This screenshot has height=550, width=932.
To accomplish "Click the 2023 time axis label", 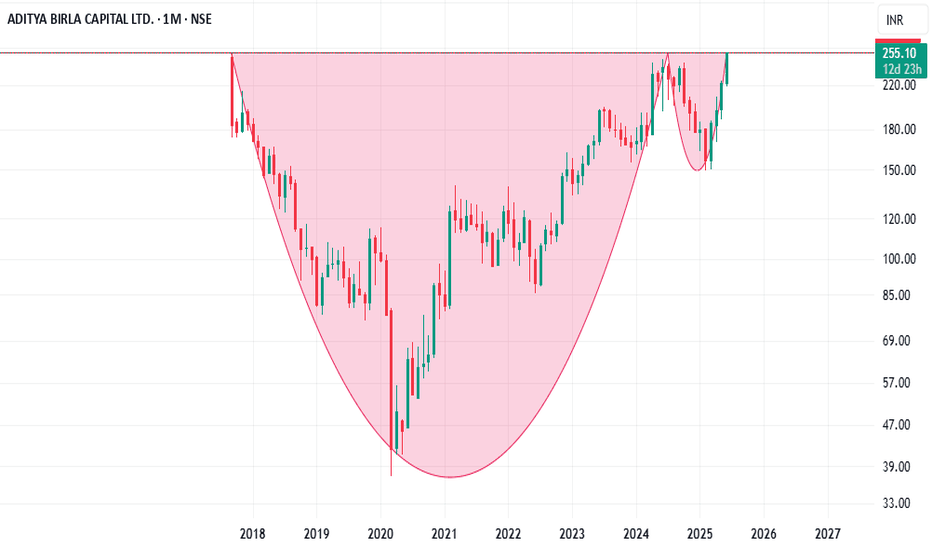I will 572,534.
